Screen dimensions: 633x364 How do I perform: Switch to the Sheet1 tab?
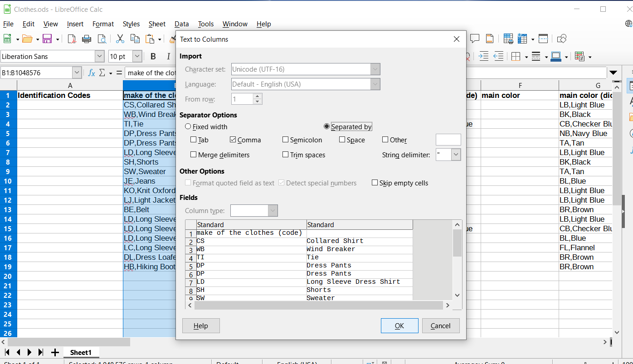tap(81, 352)
